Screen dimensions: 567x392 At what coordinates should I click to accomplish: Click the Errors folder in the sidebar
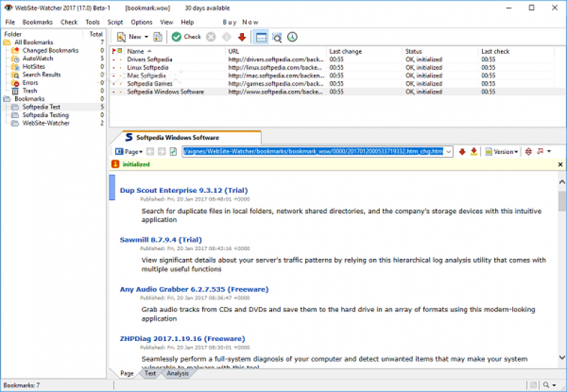coord(30,83)
